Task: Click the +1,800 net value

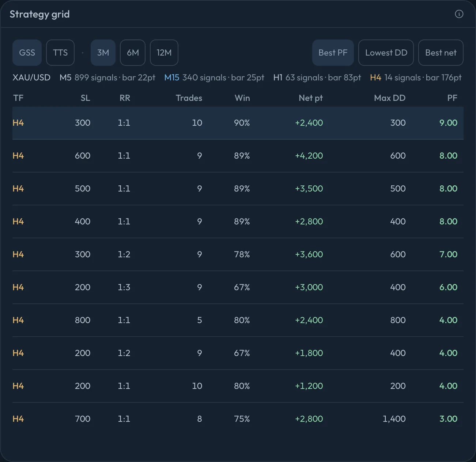Action: pos(309,353)
